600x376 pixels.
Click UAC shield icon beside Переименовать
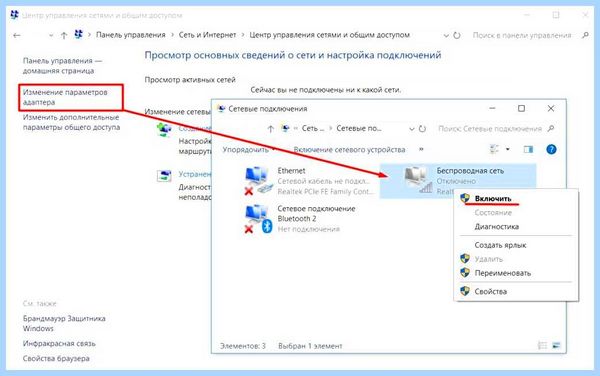(x=465, y=273)
